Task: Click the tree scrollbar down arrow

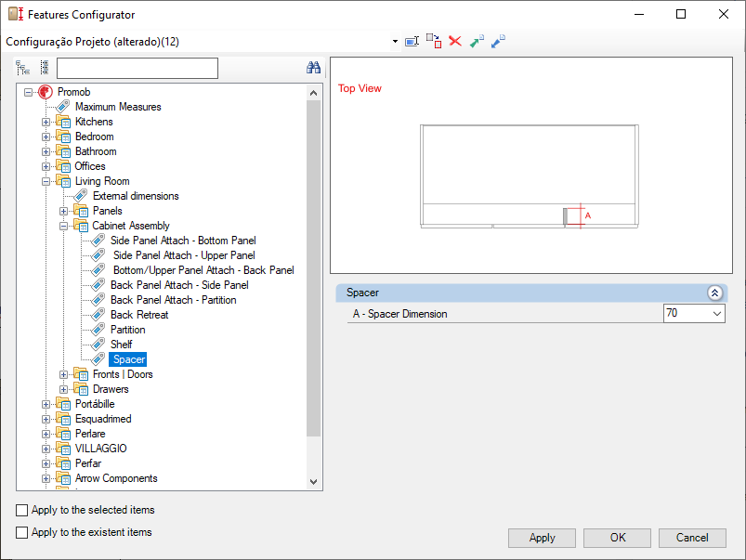Action: 313,481
